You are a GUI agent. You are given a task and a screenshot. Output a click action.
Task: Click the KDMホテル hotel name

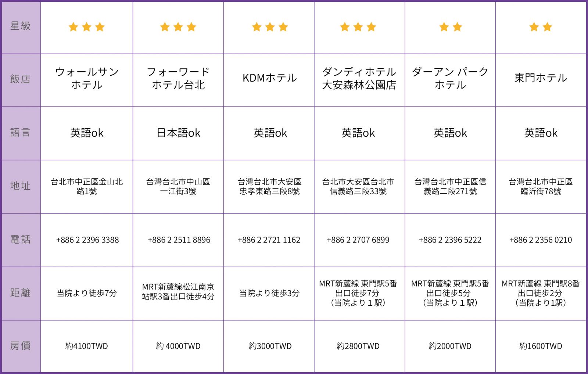(x=270, y=78)
